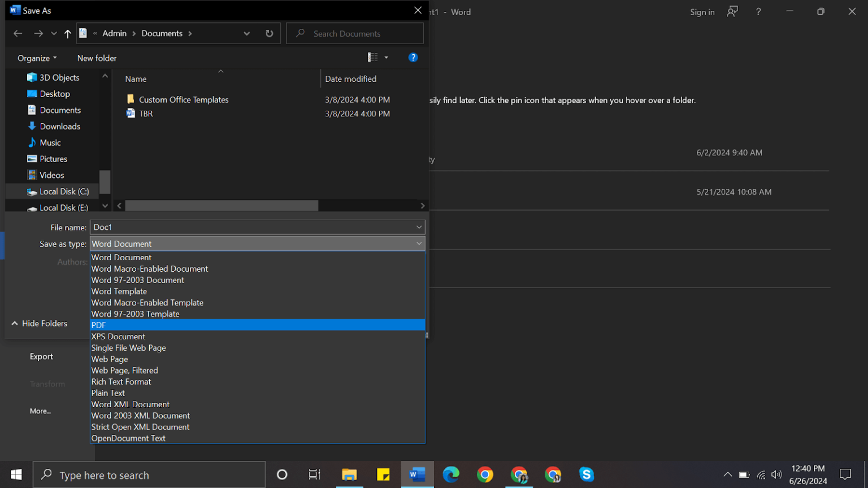Open Skype from the taskbar
868x488 pixels.
pos(587,474)
